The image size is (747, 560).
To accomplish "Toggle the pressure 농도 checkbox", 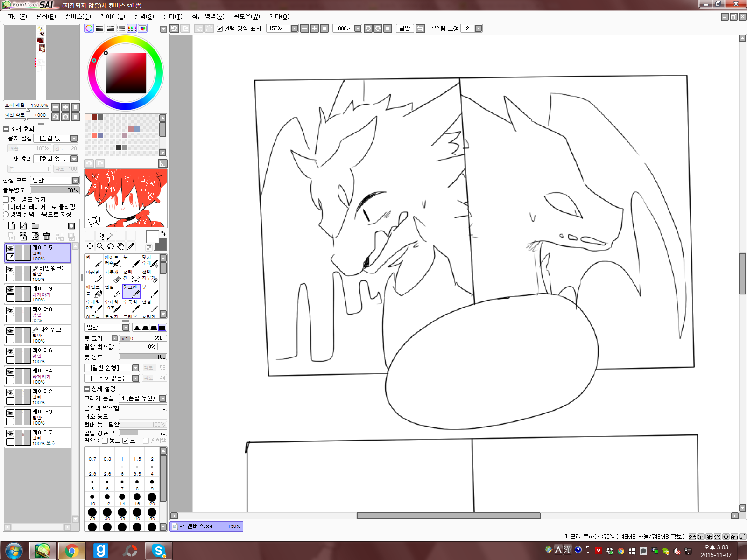I will click(x=105, y=441).
